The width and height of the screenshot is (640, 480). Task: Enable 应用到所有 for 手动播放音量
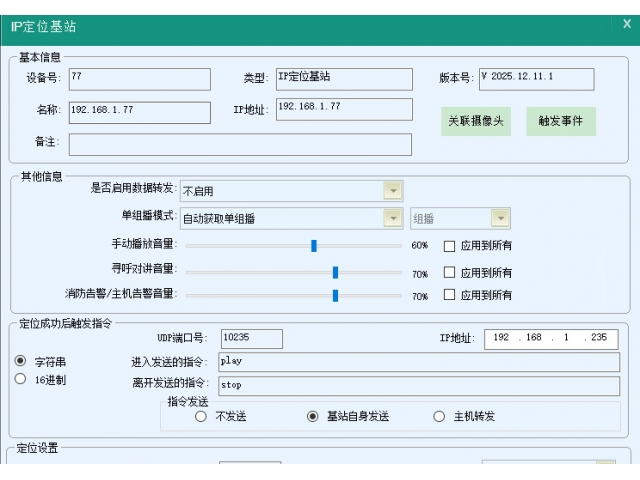coord(449,245)
